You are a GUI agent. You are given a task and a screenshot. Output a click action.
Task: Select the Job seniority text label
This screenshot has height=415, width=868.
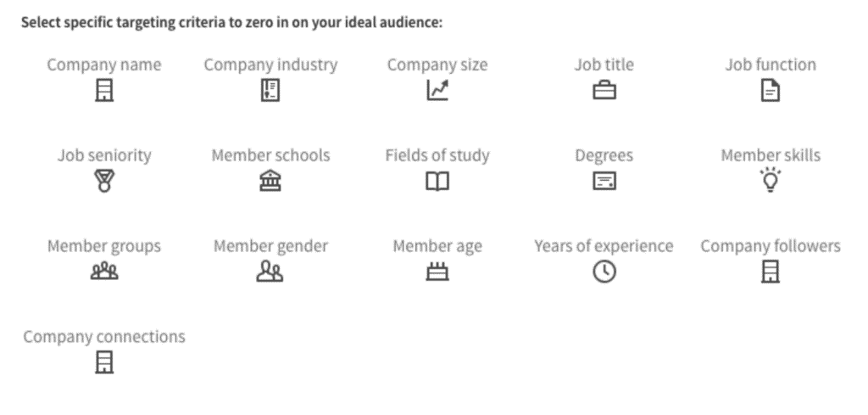103,155
